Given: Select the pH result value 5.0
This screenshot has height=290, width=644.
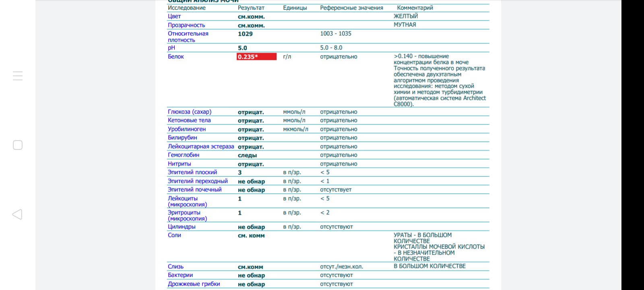Looking at the screenshot, I should [242, 48].
